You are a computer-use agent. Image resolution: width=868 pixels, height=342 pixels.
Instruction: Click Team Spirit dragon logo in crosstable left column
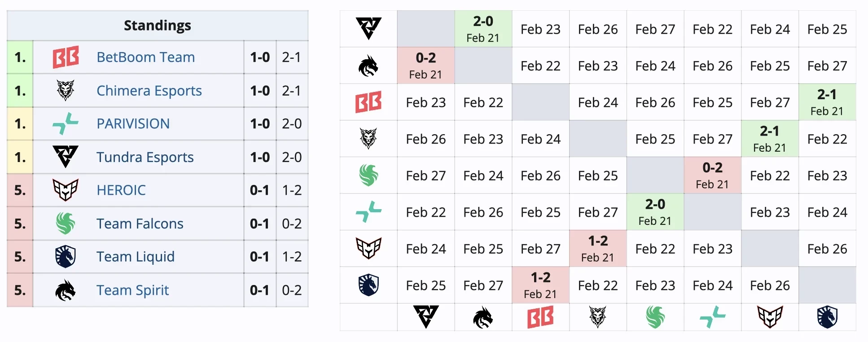(x=368, y=66)
